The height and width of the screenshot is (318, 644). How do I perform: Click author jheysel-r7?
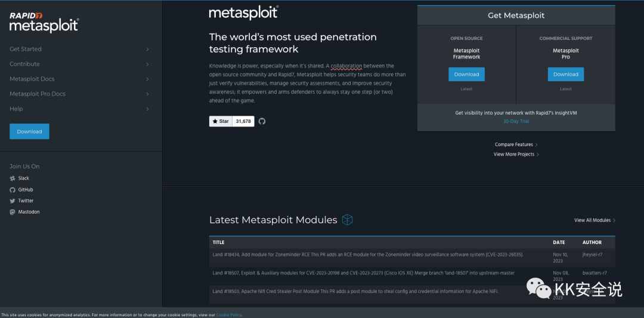[592, 255]
